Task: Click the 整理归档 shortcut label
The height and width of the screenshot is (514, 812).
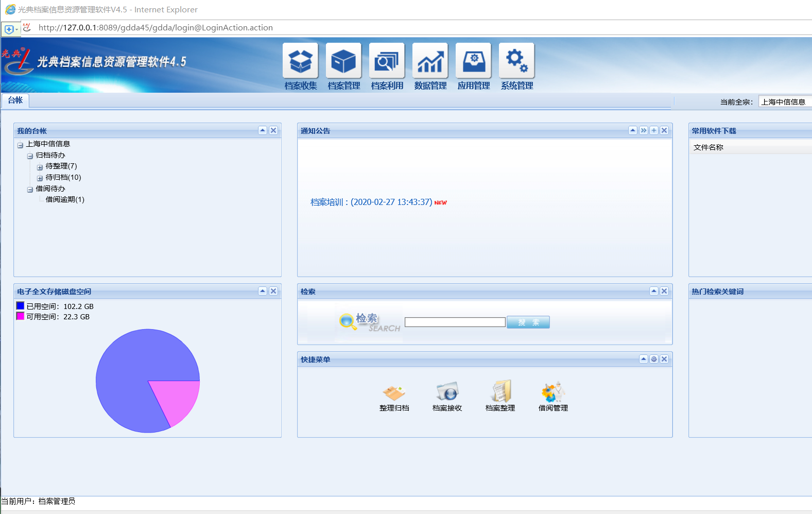Action: 394,408
